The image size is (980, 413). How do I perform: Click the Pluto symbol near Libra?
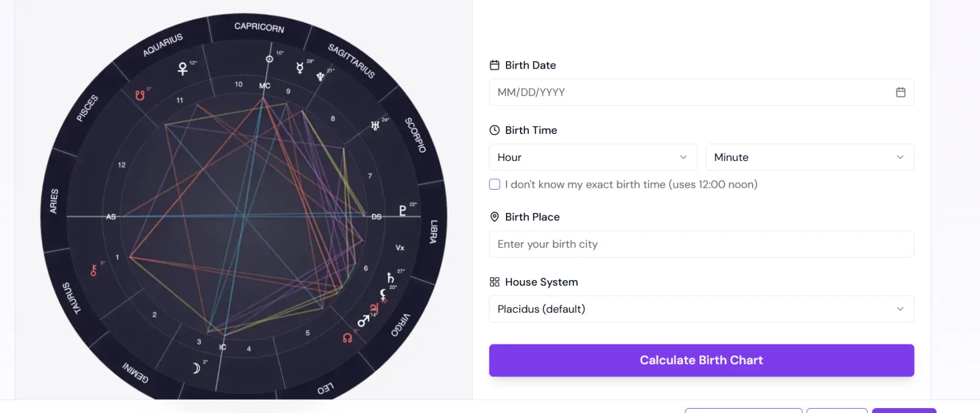tap(402, 210)
